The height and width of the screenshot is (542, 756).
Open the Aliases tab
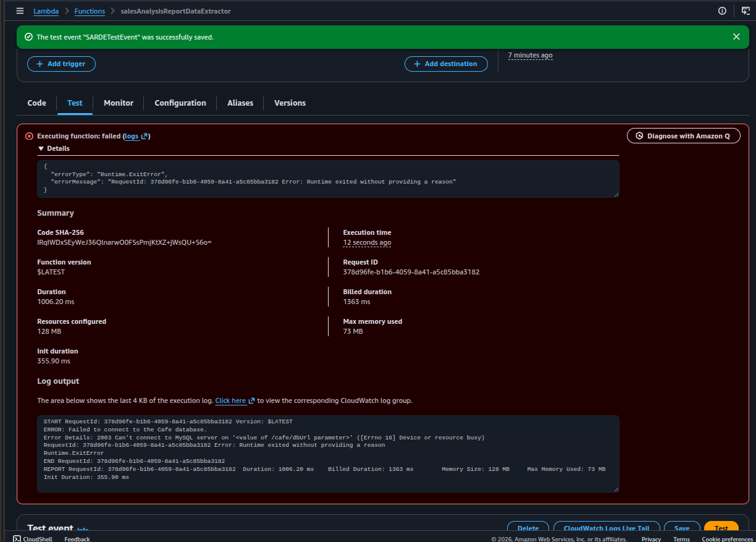tap(240, 103)
